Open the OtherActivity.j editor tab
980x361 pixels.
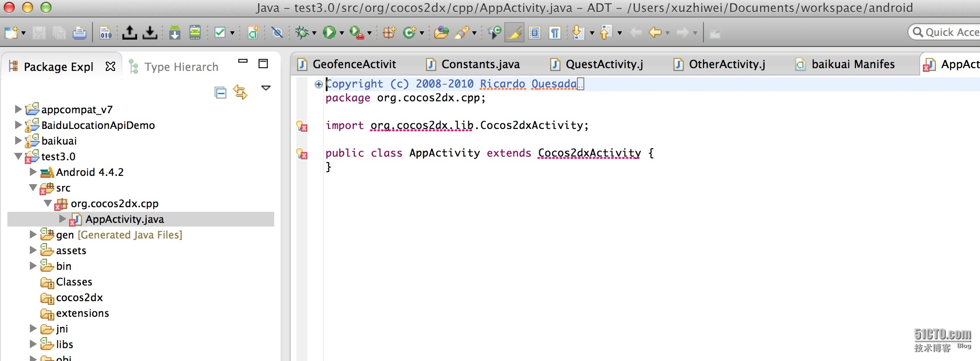coord(721,64)
